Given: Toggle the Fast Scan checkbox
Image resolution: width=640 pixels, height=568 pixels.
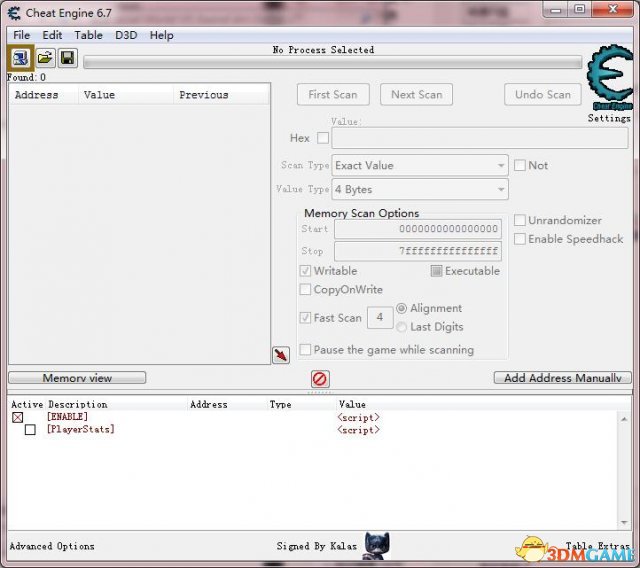Looking at the screenshot, I should coord(305,318).
